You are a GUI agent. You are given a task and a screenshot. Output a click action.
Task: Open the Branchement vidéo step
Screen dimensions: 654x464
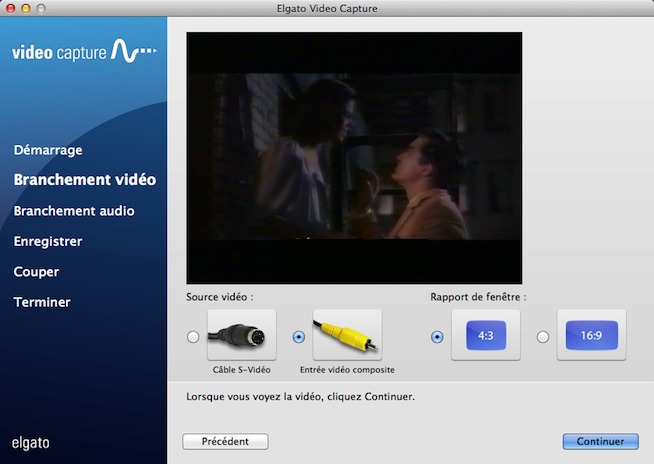click(x=84, y=180)
